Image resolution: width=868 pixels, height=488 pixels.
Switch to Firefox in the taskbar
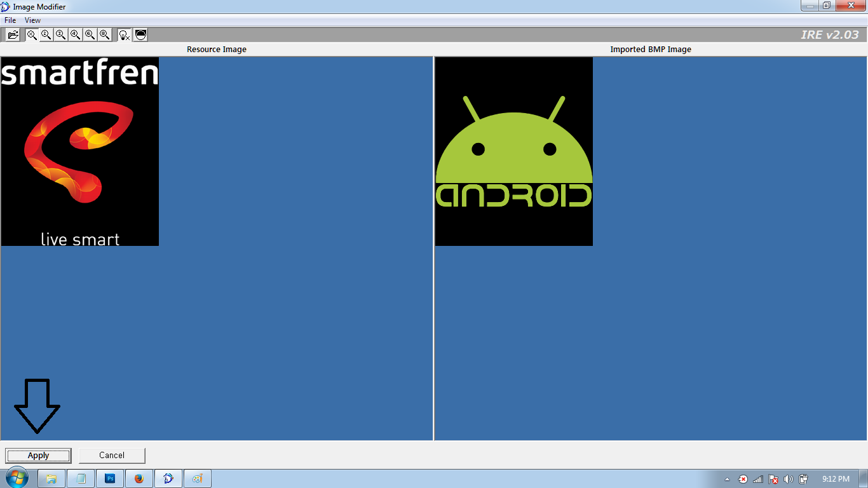point(139,478)
